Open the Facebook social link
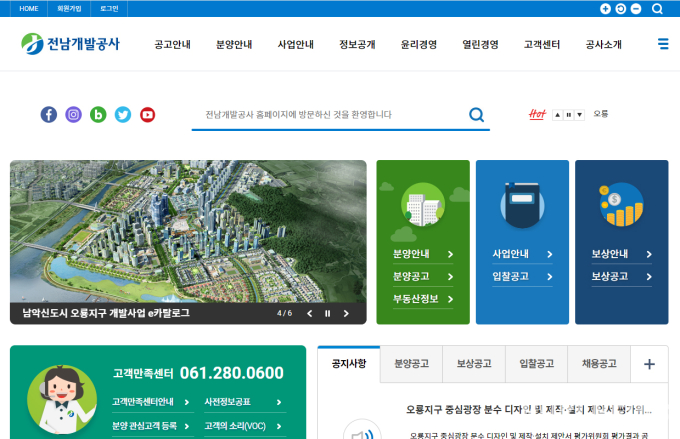This screenshot has height=439, width=680. pyautogui.click(x=49, y=115)
